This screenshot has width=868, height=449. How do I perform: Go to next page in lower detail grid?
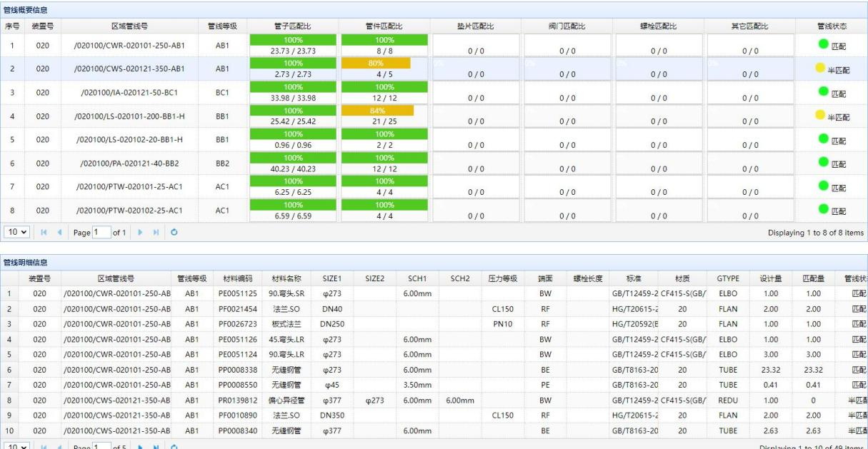[x=140, y=446]
